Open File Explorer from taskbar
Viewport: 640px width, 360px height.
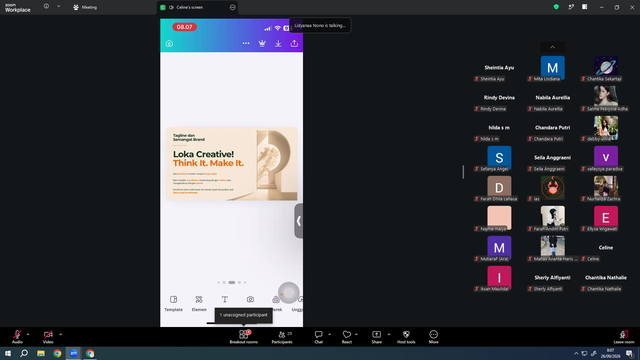pos(41,353)
